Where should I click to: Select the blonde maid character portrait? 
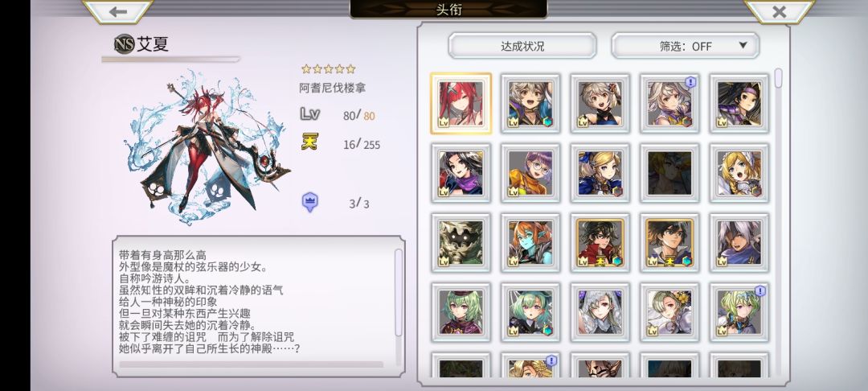(739, 173)
